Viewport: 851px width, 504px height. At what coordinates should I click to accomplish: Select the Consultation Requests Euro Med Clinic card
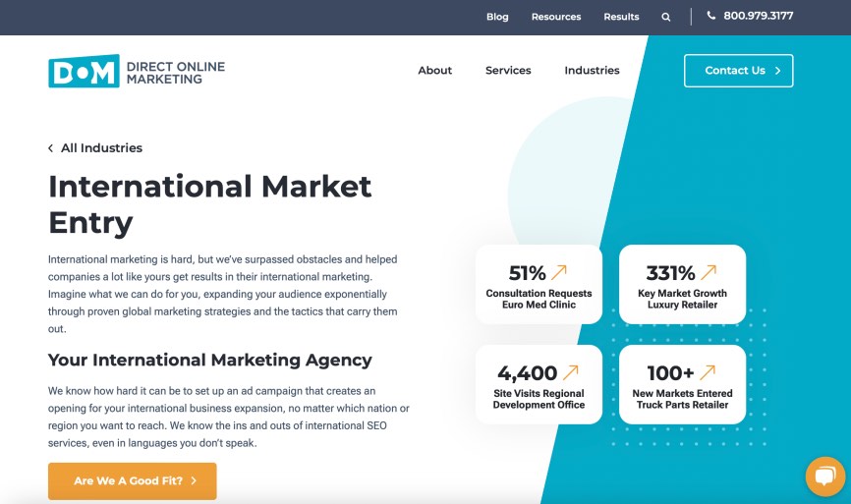tap(539, 284)
